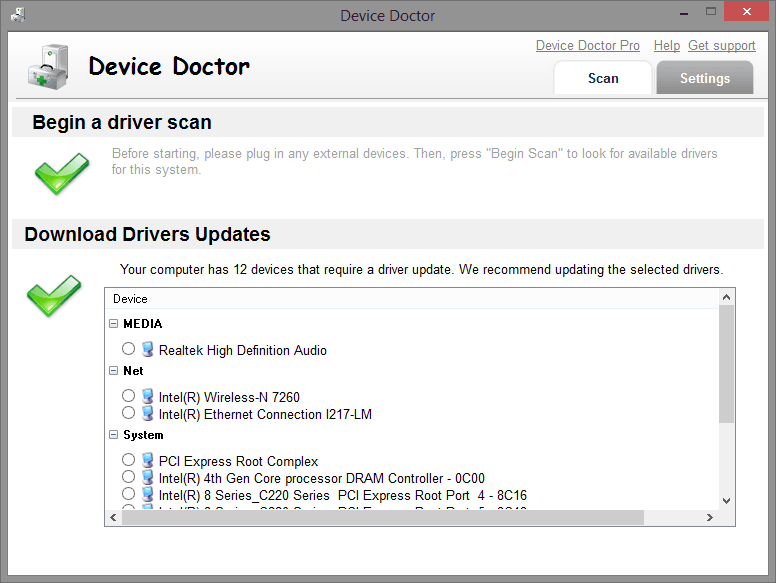Image resolution: width=776 pixels, height=583 pixels.
Task: Click the Intel(R) Ethernet Connection I217-LM text
Action: (x=265, y=414)
